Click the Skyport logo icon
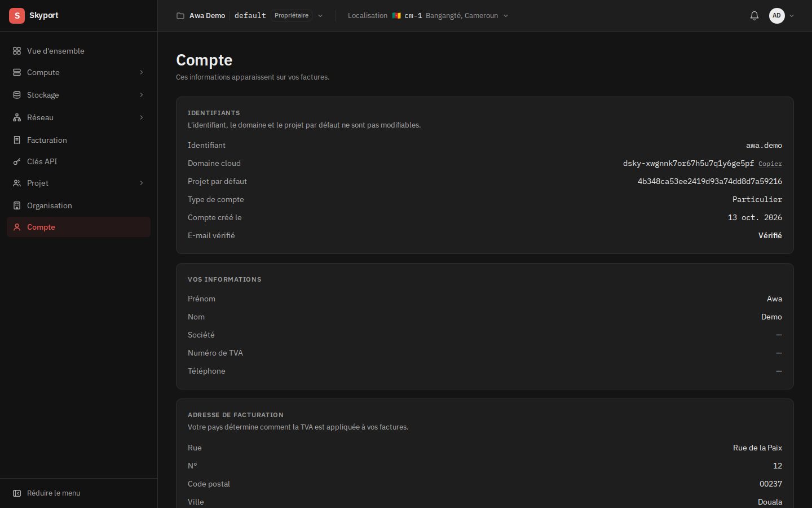Screen dimensions: 812x508 tap(17, 16)
